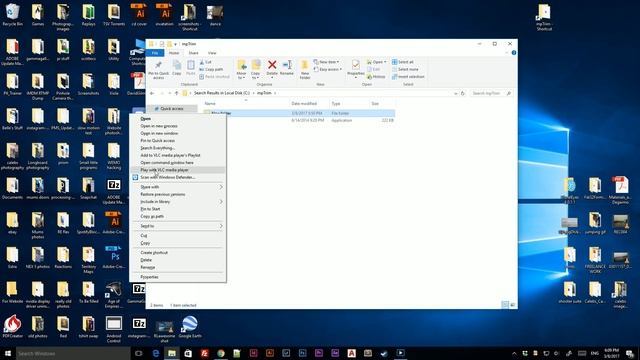Viewport: 640px width, 360px height.
Task: Choose Open in new window
Action: 178,133
